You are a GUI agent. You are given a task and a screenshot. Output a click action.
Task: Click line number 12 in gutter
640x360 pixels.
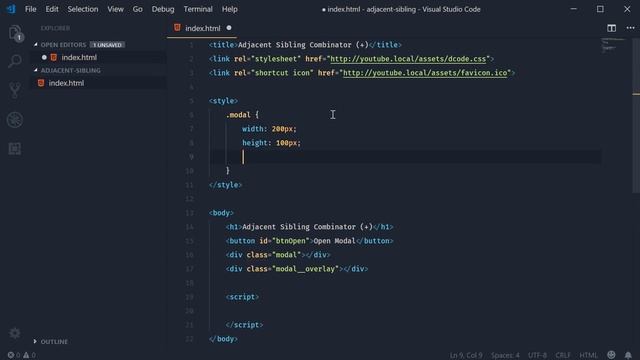189,199
